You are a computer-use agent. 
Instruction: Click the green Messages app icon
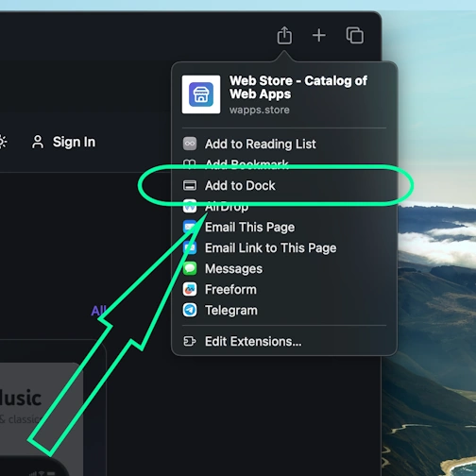coord(190,268)
